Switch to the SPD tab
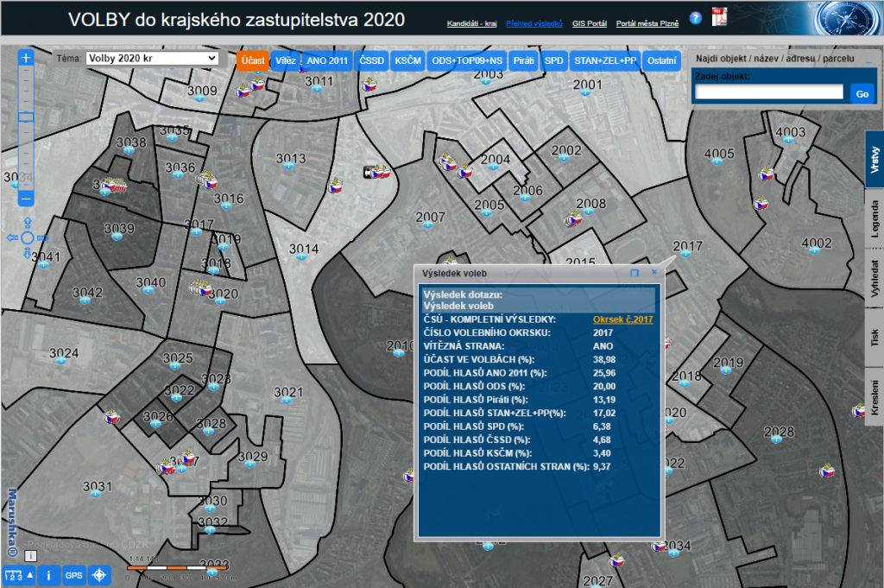 pyautogui.click(x=553, y=61)
